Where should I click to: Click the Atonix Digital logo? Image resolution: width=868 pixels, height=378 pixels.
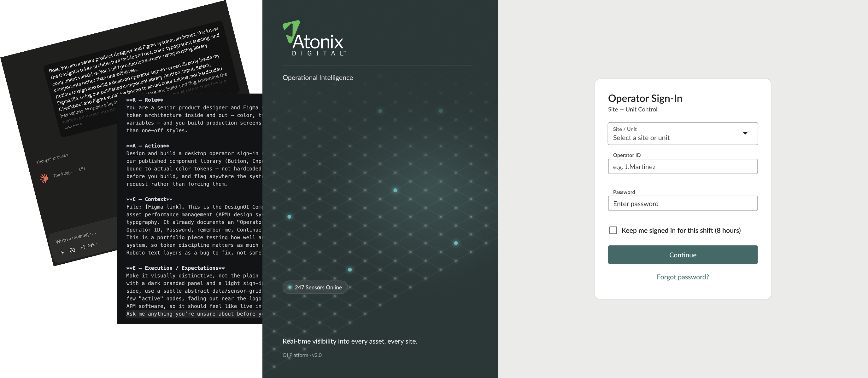tap(314, 38)
